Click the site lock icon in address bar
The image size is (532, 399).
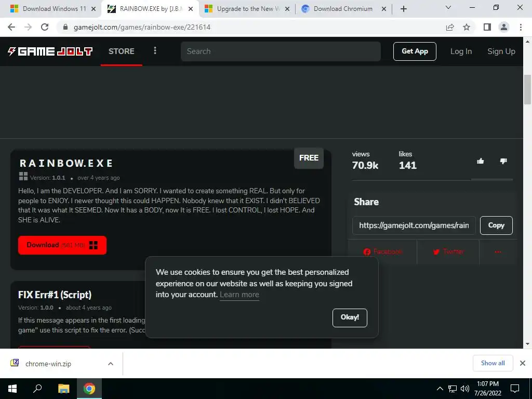coord(65,27)
